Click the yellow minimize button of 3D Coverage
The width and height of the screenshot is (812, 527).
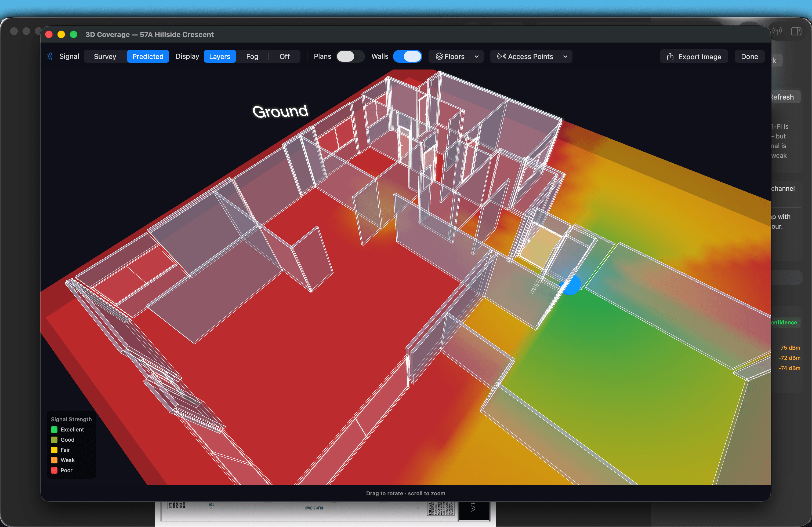point(61,34)
